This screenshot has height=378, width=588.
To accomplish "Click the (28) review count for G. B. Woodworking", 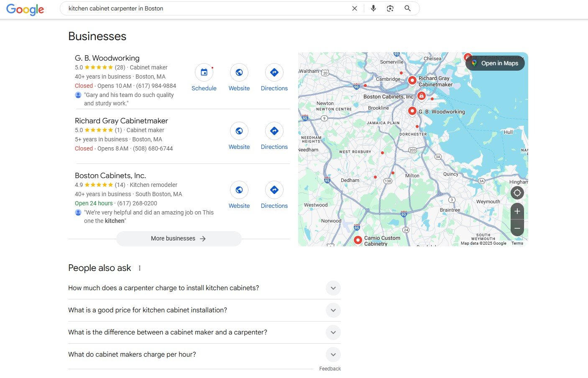I will [x=120, y=67].
